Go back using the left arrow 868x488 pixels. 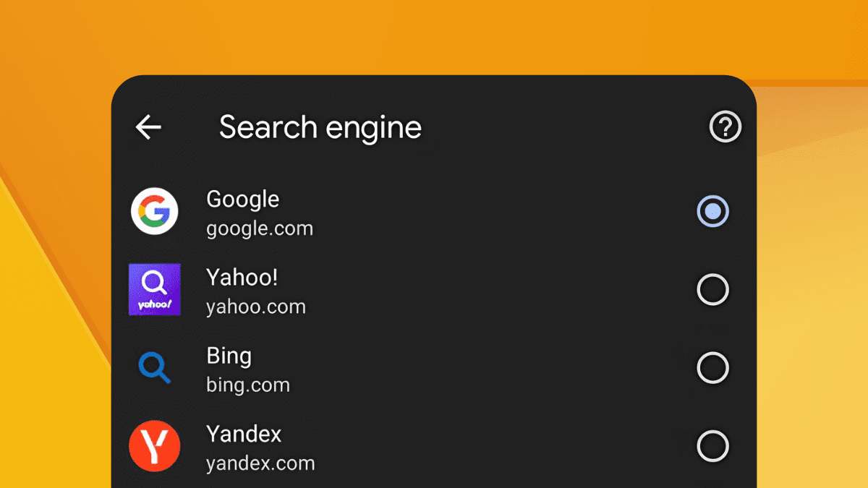tap(148, 127)
